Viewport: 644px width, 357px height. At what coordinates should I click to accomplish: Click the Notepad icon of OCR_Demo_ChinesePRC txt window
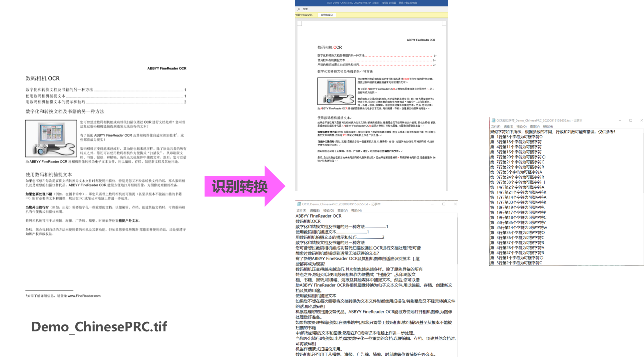pos(299,204)
